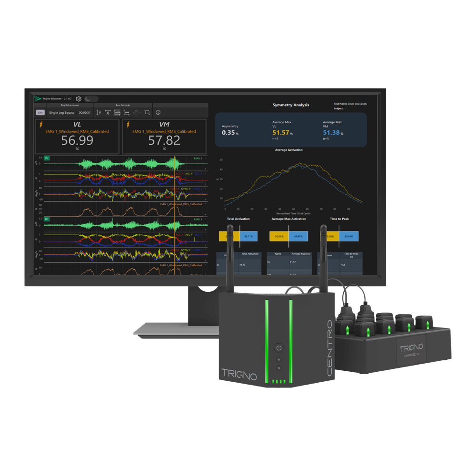Screen dimensions: 476x476
Task: Select the zoom box selection tool
Action: click(x=147, y=113)
